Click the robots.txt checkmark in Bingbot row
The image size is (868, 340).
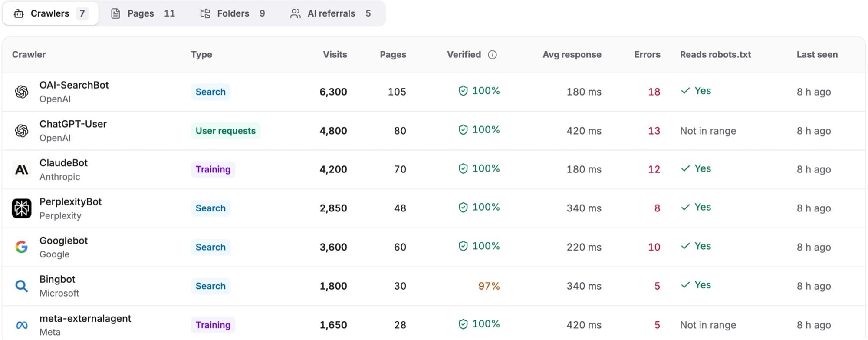(x=685, y=285)
